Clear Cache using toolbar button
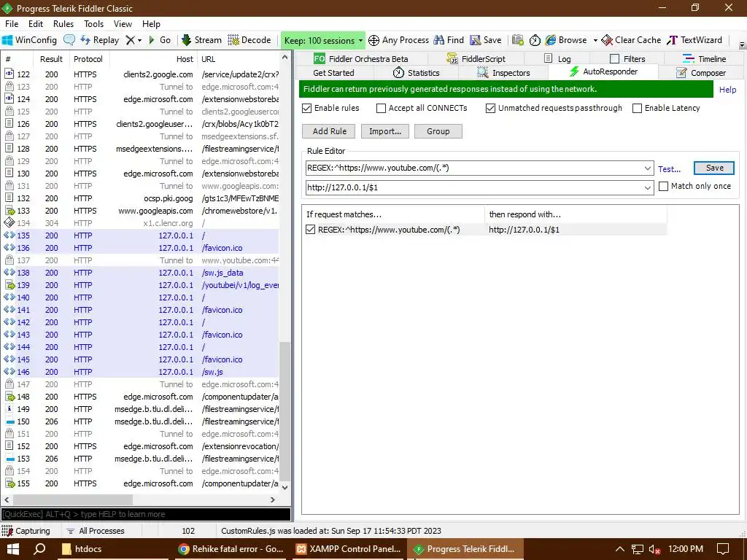The width and height of the screenshot is (747, 560). coord(631,40)
